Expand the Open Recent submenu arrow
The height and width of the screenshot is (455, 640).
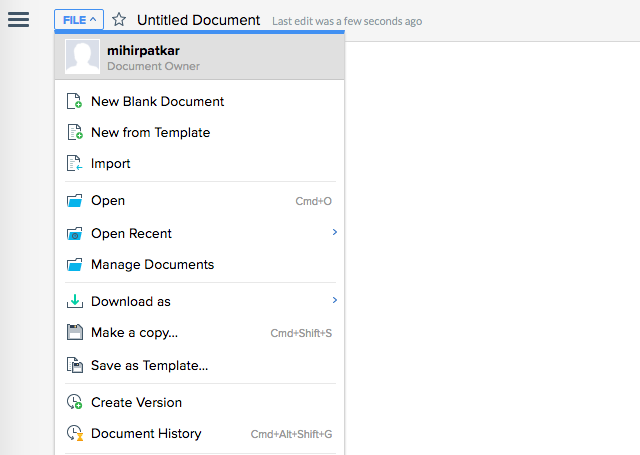pyautogui.click(x=335, y=232)
